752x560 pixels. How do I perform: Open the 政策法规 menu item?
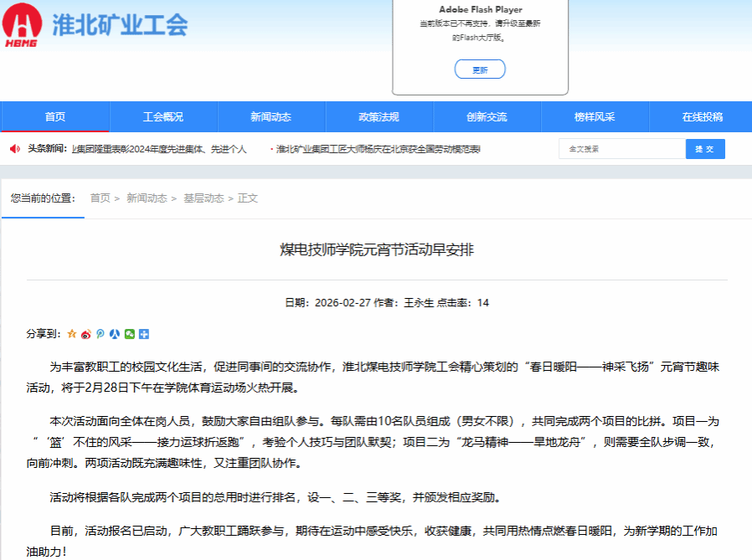coord(379,117)
